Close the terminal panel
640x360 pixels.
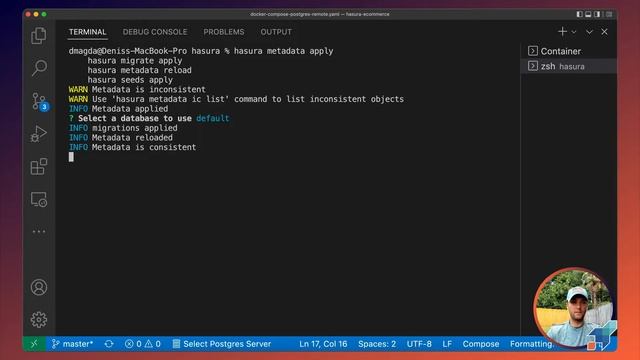(604, 32)
